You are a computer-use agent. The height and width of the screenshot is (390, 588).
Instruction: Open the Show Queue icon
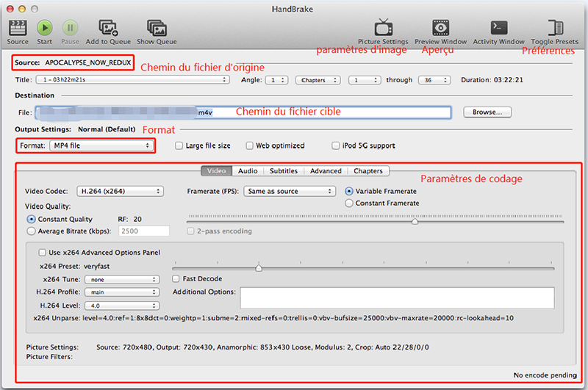(x=157, y=28)
